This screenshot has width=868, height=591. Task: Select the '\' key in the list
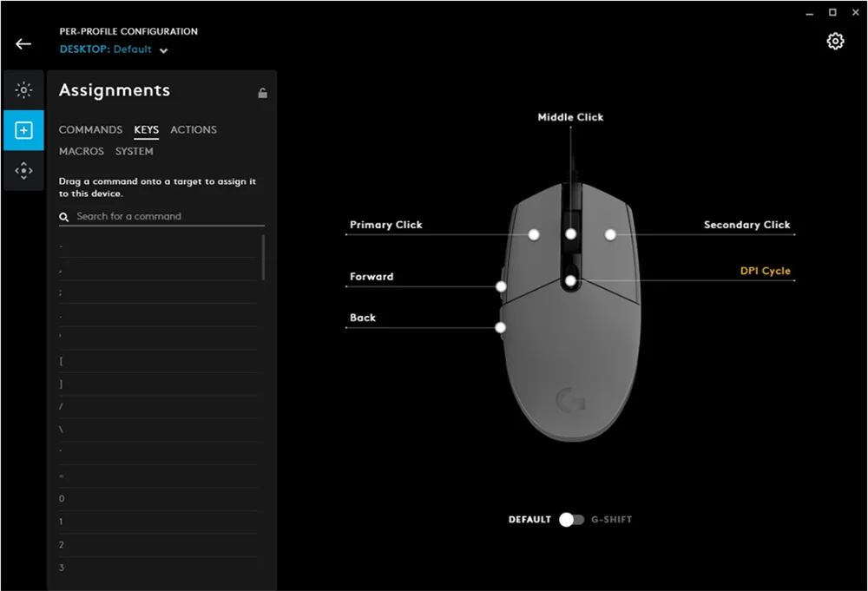158,430
